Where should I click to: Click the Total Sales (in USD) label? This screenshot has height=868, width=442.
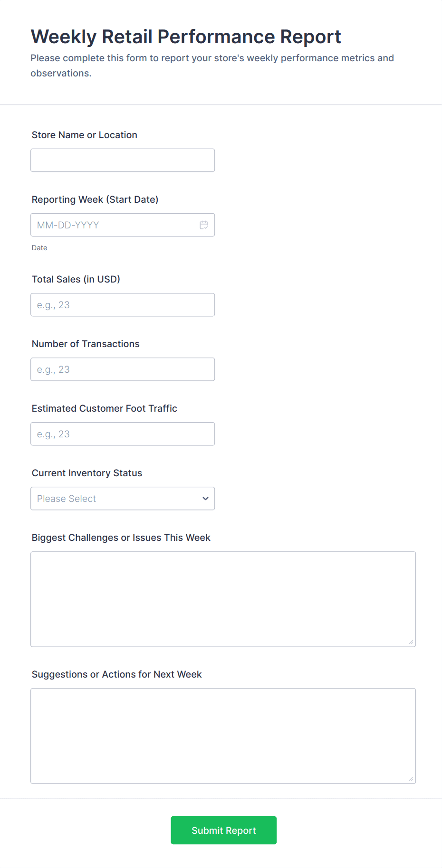(76, 279)
